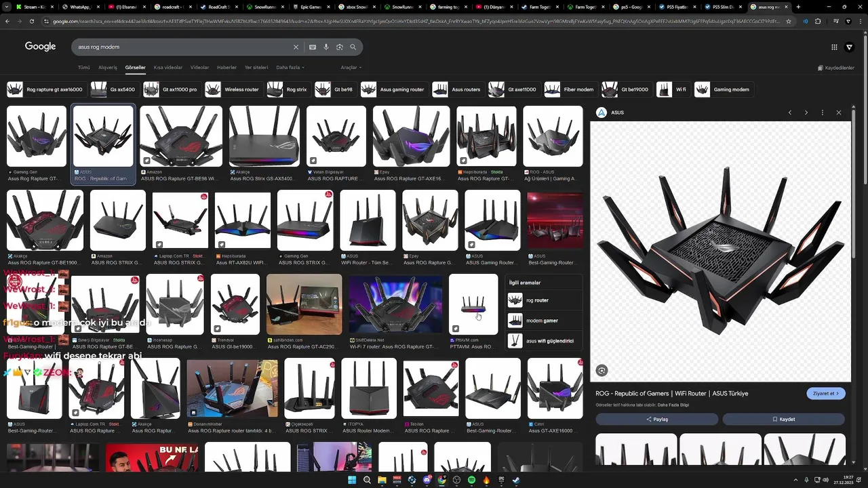This screenshot has height=488, width=868.
Task: Open Steam from the taskbar
Action: coord(517,480)
